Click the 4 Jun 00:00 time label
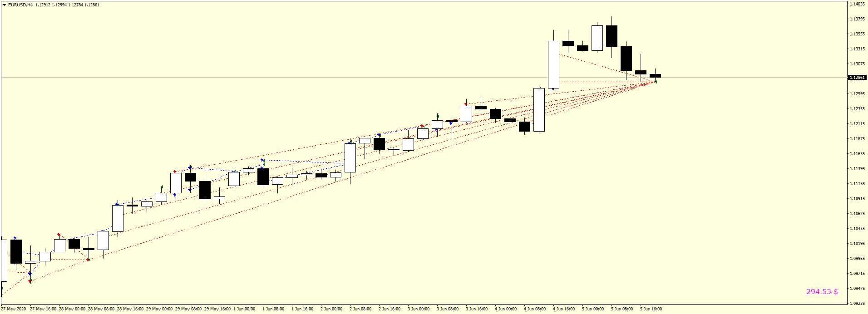Screen dimensions: 868x314 tap(506, 309)
